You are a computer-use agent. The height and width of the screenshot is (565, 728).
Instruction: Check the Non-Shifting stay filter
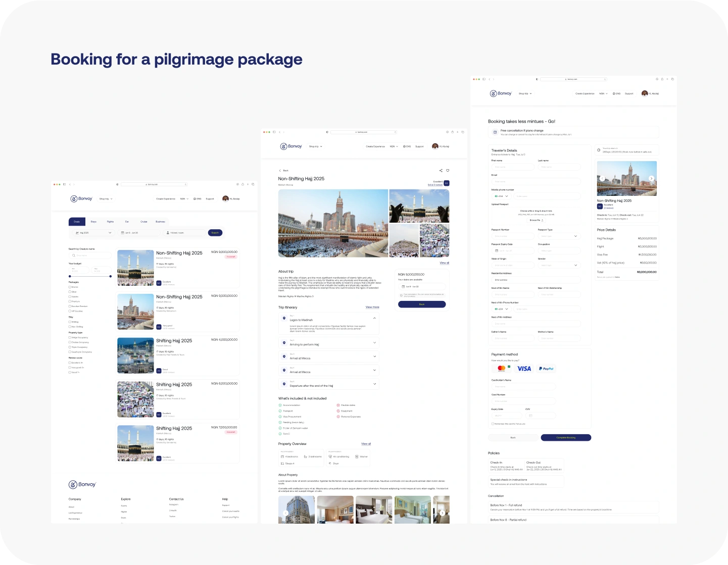coord(70,327)
